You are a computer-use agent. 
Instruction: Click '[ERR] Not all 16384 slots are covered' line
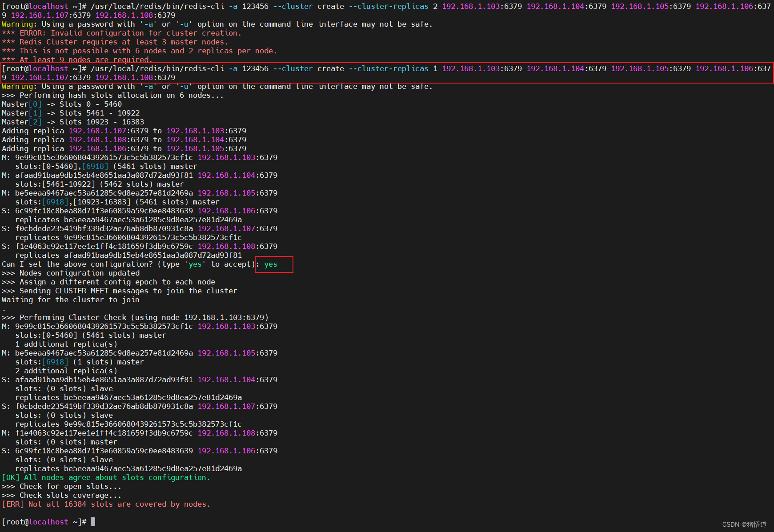coord(106,504)
